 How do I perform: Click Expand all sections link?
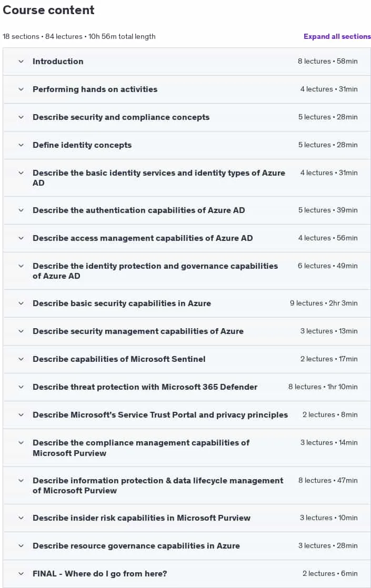coord(337,36)
